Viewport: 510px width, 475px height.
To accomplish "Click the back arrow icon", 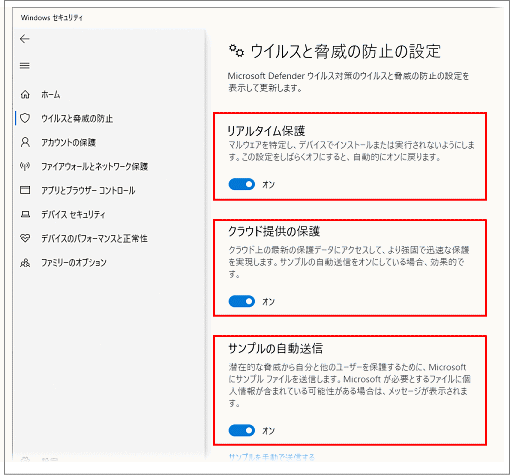I will point(25,39).
